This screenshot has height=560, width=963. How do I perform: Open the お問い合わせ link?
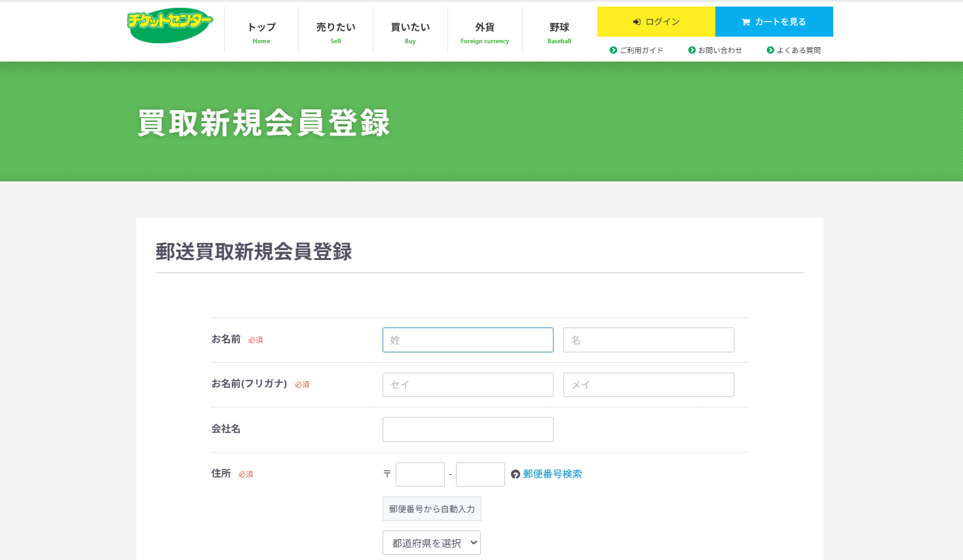click(x=720, y=50)
